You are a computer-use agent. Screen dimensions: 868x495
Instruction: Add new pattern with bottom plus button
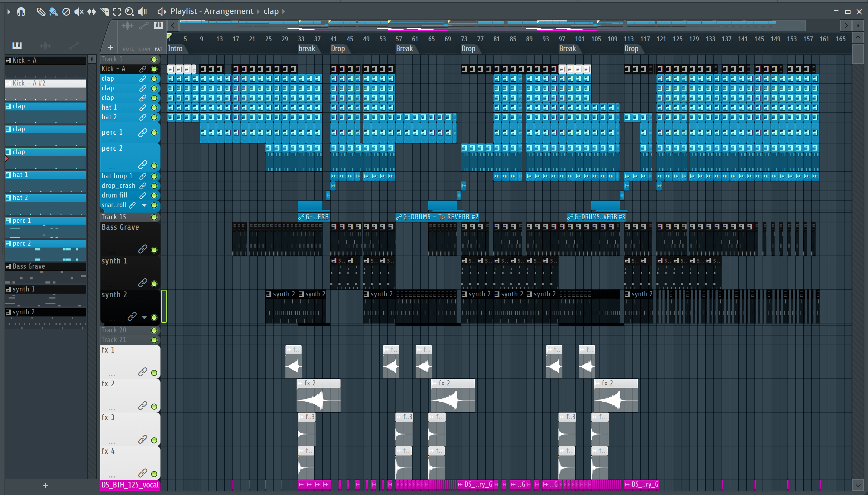pyautogui.click(x=46, y=485)
